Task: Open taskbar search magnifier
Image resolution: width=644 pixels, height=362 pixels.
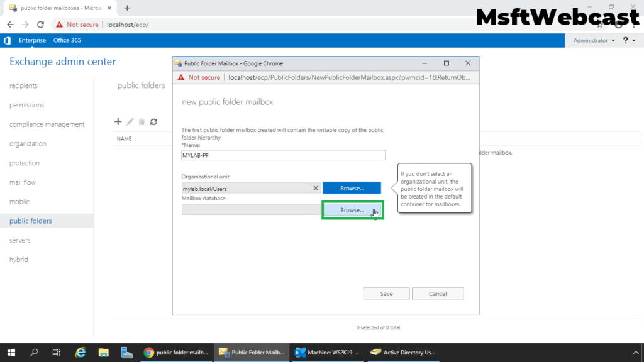Action: pos(34,352)
